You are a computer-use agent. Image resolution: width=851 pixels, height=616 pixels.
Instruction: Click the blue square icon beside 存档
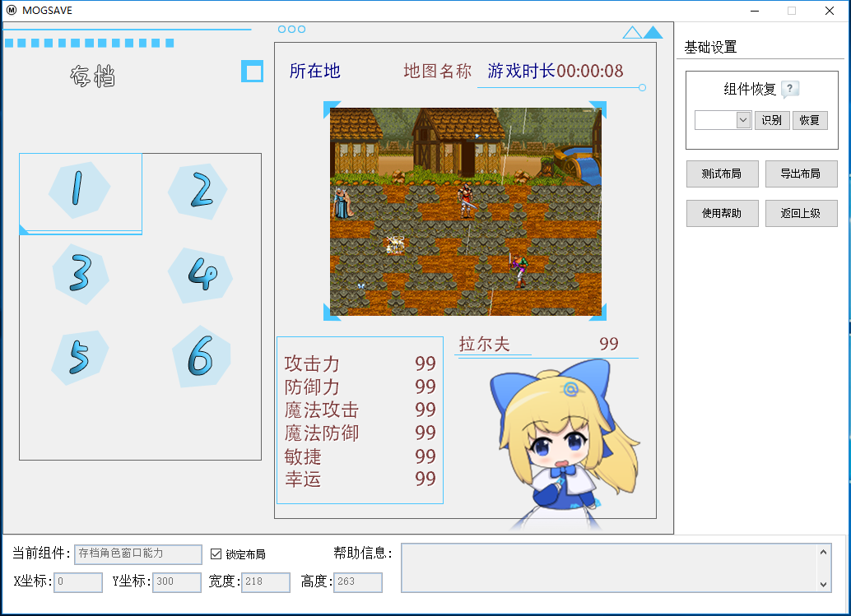(253, 72)
